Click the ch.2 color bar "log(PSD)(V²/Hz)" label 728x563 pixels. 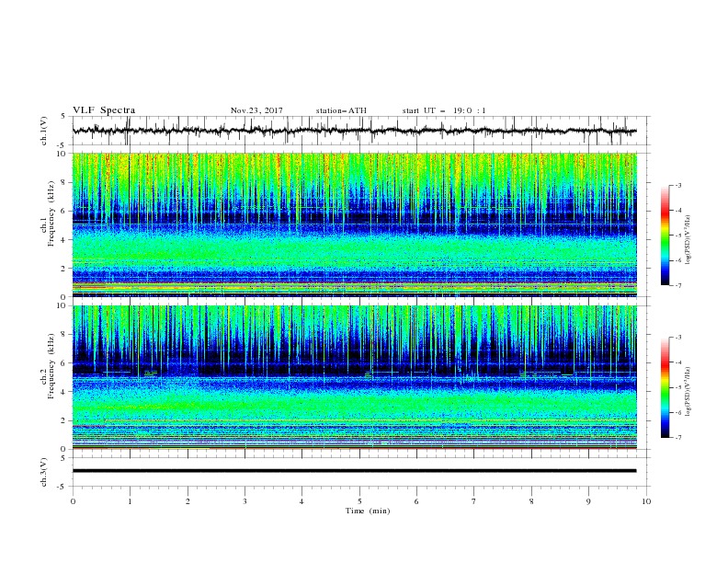click(688, 391)
